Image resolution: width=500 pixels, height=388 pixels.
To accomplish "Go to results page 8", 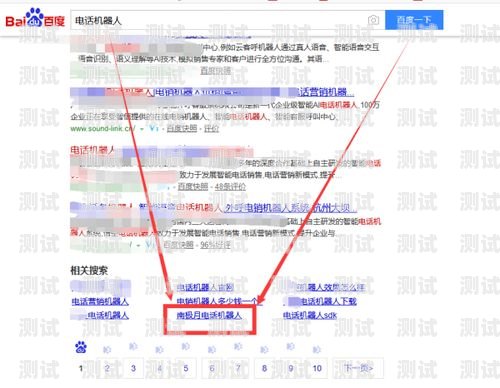I will click(x=264, y=368).
